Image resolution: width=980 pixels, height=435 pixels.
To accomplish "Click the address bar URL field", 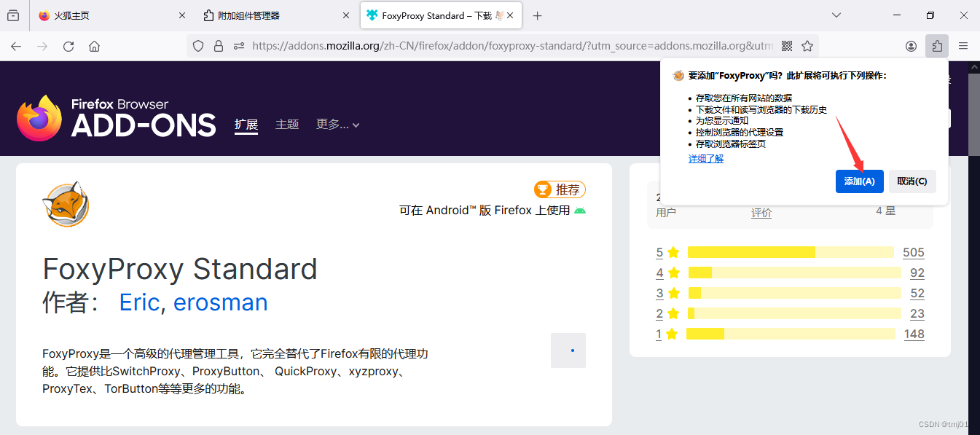I will tap(513, 46).
